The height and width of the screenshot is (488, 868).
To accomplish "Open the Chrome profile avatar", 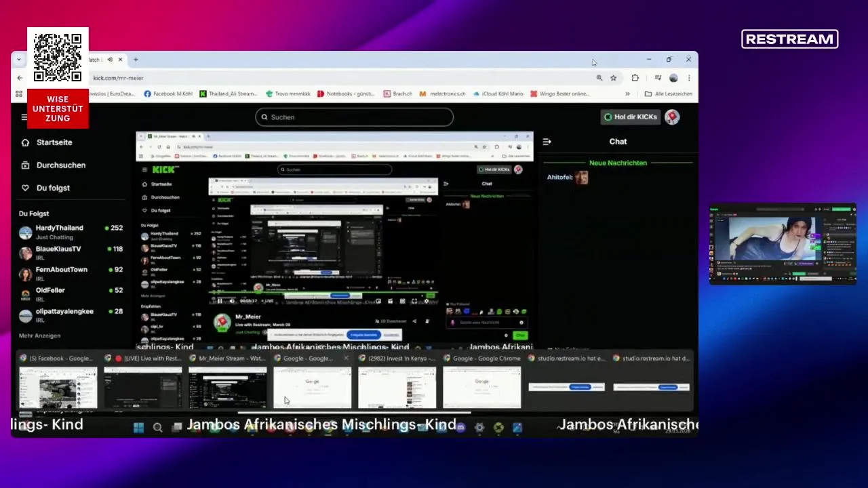I will coord(673,78).
